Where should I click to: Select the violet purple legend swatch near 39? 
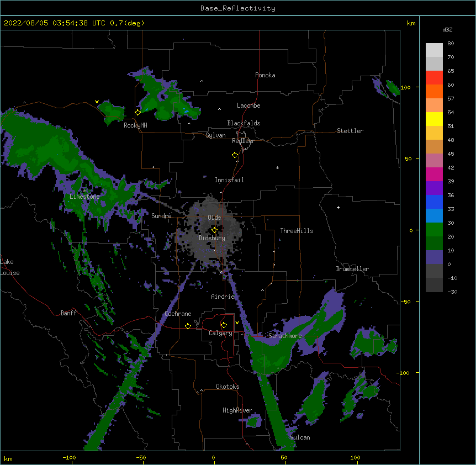[x=434, y=188]
